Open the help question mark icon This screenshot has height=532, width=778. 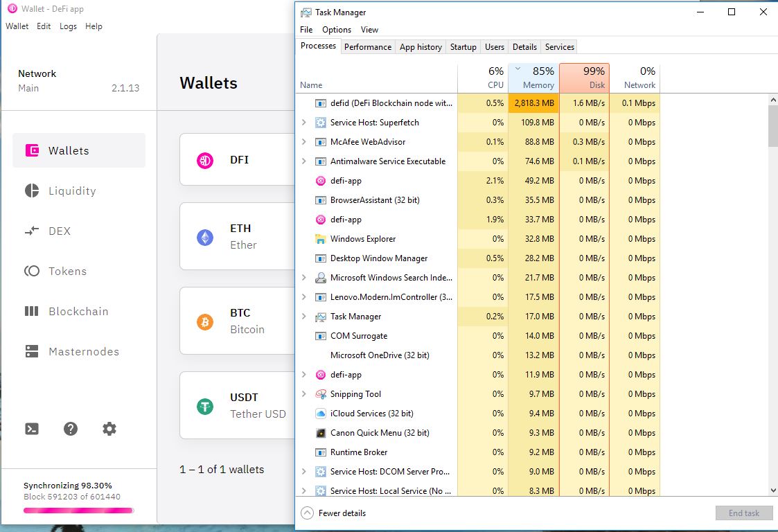(x=71, y=429)
